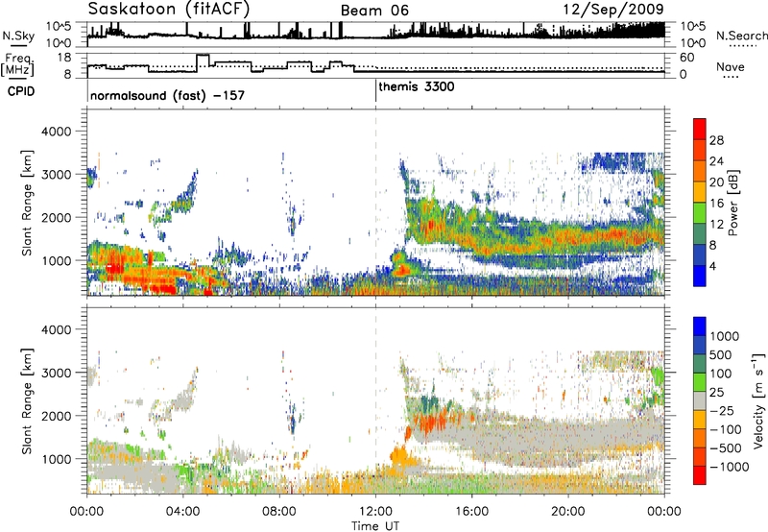768x532 pixels.
Task: Click the '-1000' velocity colorbar tick label
Action: point(729,467)
